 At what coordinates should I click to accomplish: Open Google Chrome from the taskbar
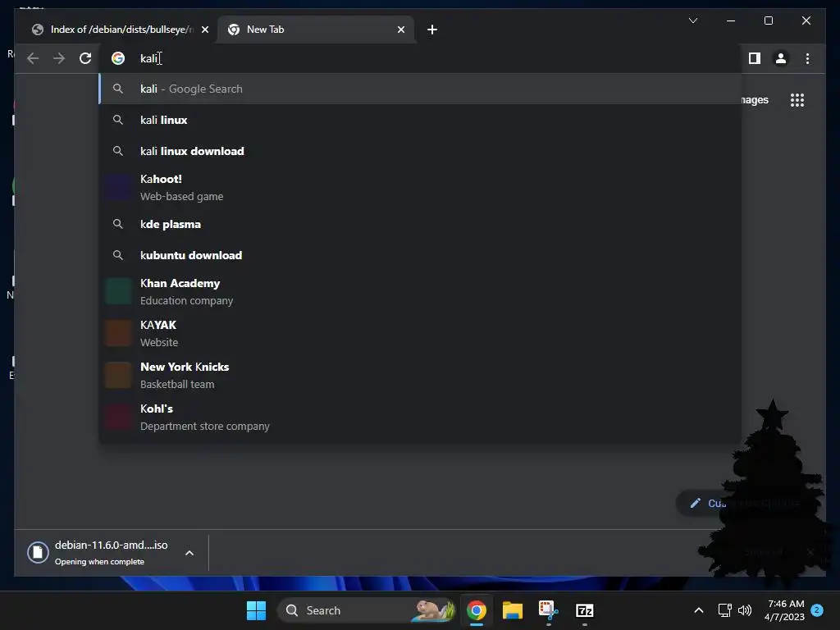(477, 610)
